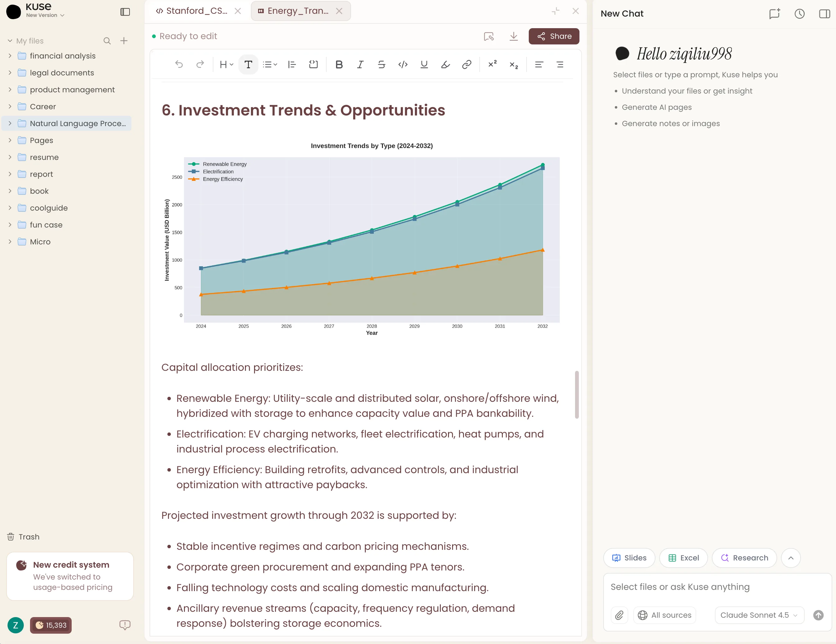Toggle the right chat panel
836x644 pixels.
point(824,14)
